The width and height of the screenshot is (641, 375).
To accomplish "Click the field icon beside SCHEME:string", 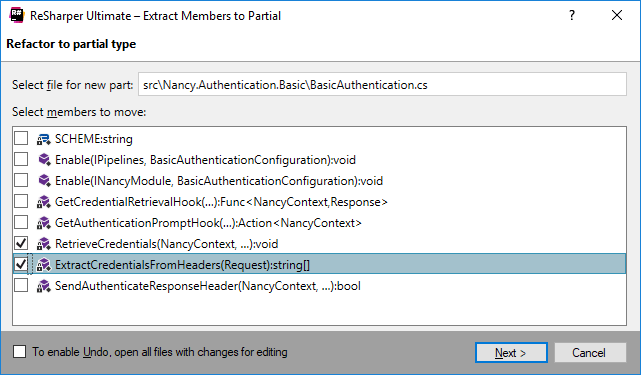I will 43,139.
